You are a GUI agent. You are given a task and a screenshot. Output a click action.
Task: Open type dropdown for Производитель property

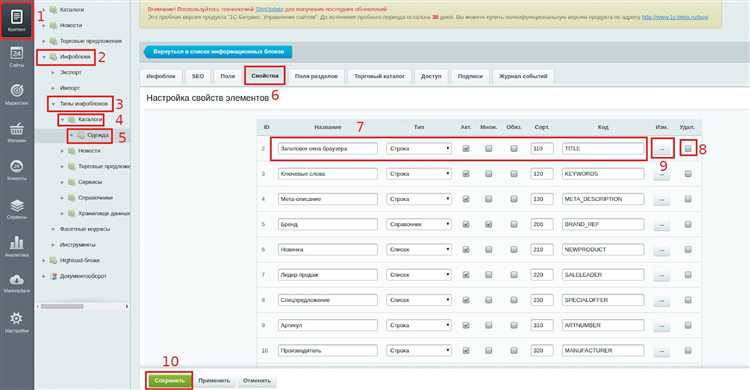pyautogui.click(x=419, y=351)
